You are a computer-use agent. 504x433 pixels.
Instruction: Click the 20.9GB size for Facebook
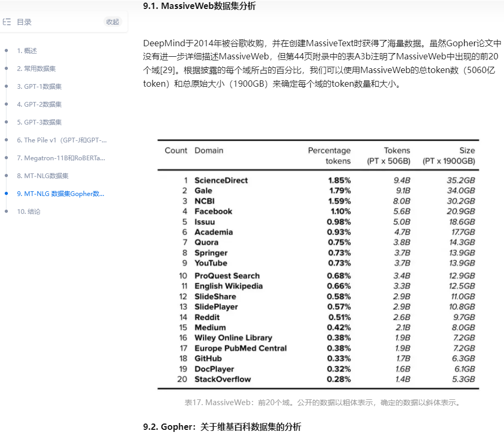[x=461, y=211]
